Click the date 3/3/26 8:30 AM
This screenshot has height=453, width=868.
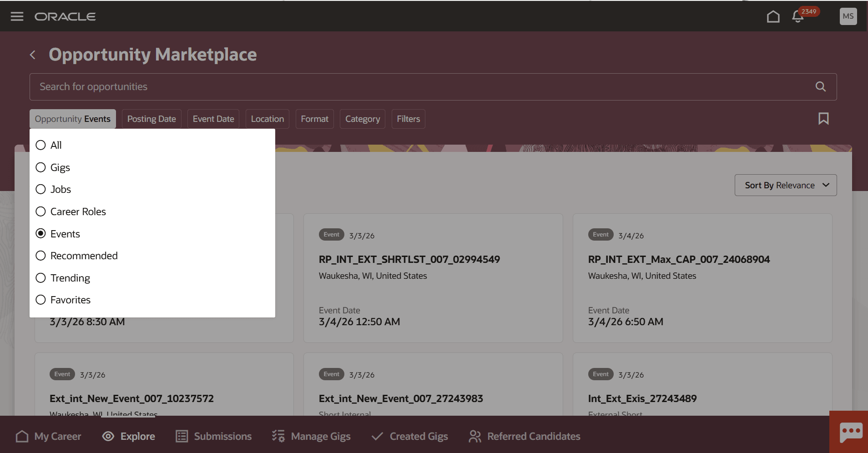click(x=87, y=322)
